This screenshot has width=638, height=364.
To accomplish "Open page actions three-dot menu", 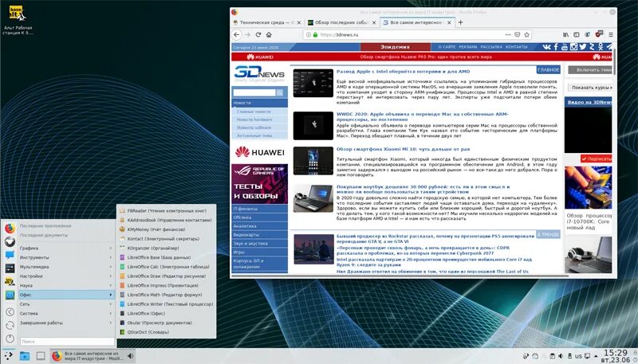I will (508, 34).
